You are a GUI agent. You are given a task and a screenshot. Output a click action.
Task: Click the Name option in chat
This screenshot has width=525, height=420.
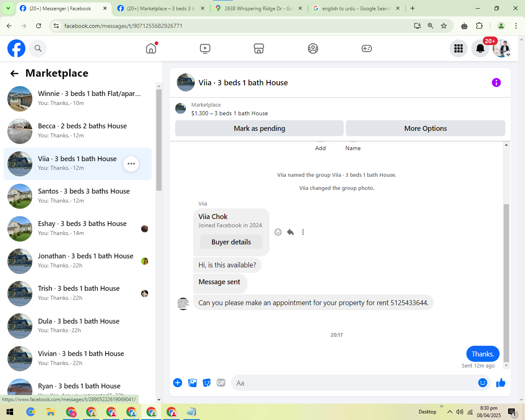coord(353,148)
